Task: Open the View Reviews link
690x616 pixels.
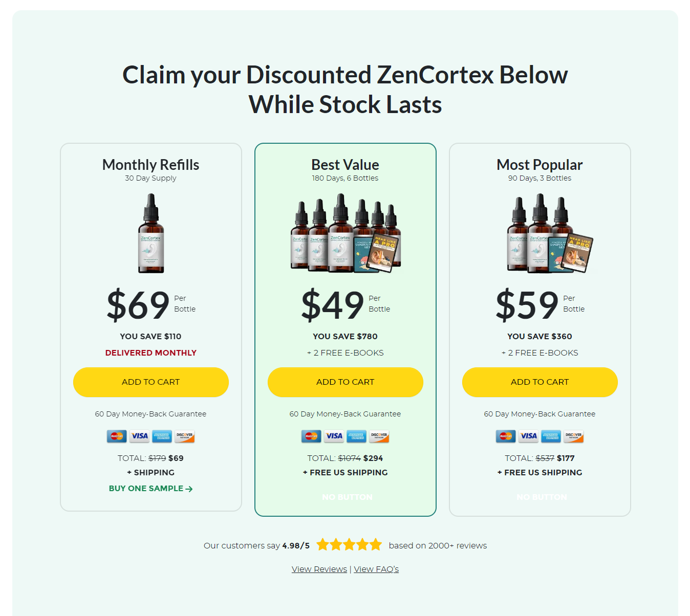Action: click(x=319, y=569)
